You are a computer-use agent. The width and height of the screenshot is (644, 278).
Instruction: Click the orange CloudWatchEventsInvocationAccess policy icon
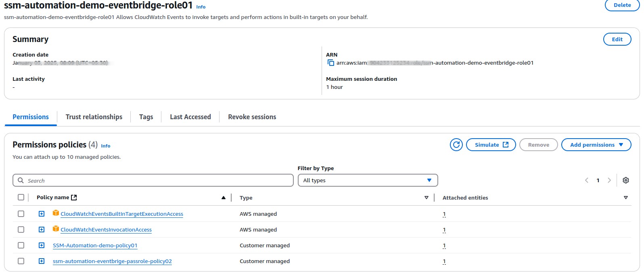click(56, 229)
